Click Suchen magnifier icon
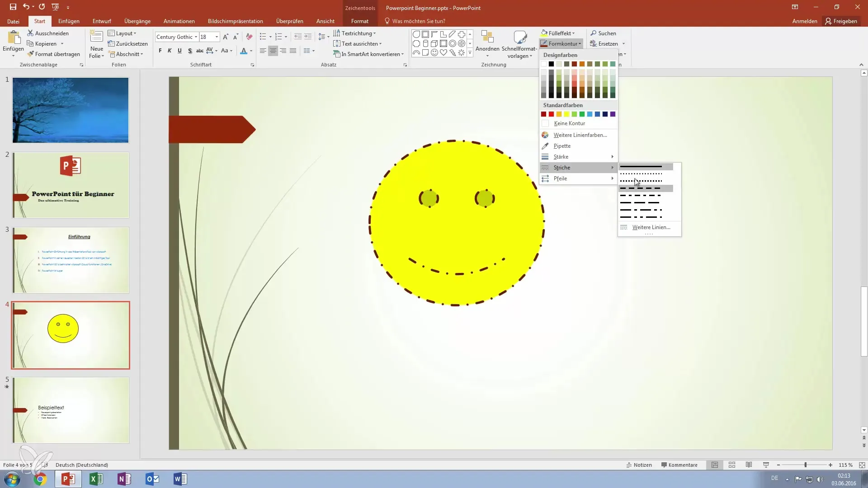 coord(603,33)
